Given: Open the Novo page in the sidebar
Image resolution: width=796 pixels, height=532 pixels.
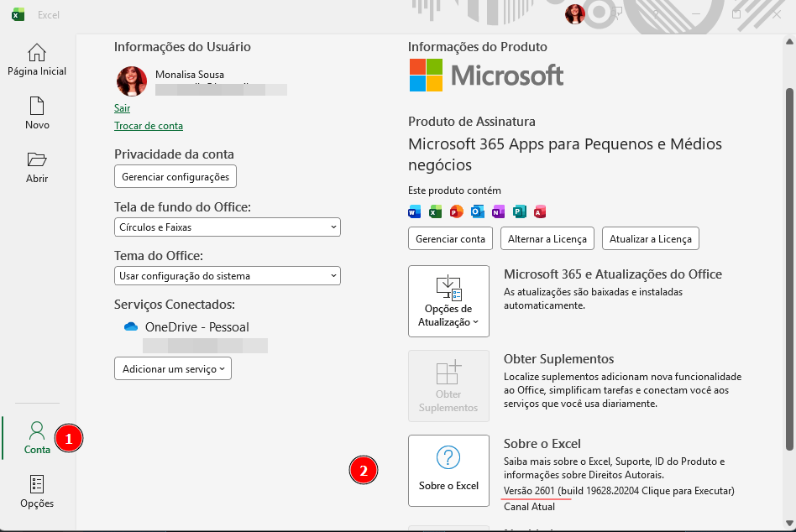Looking at the screenshot, I should pyautogui.click(x=37, y=113).
